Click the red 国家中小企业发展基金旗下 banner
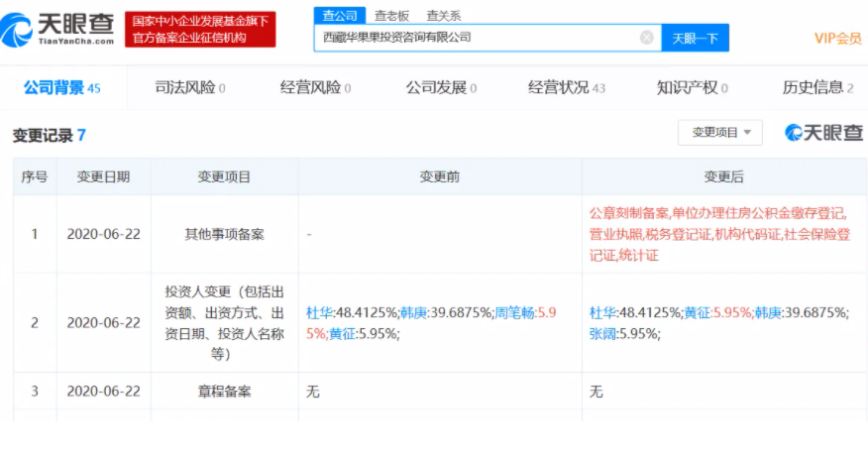This screenshot has width=868, height=459. (x=200, y=29)
